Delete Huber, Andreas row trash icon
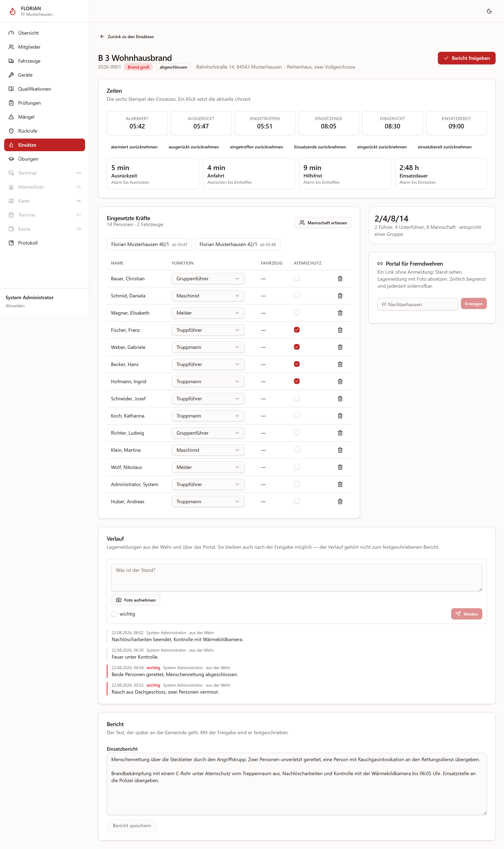Viewport: 504px width, 849px height. tap(340, 502)
